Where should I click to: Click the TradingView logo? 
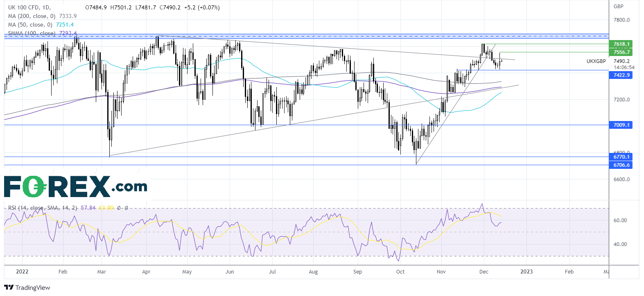pos(27,287)
